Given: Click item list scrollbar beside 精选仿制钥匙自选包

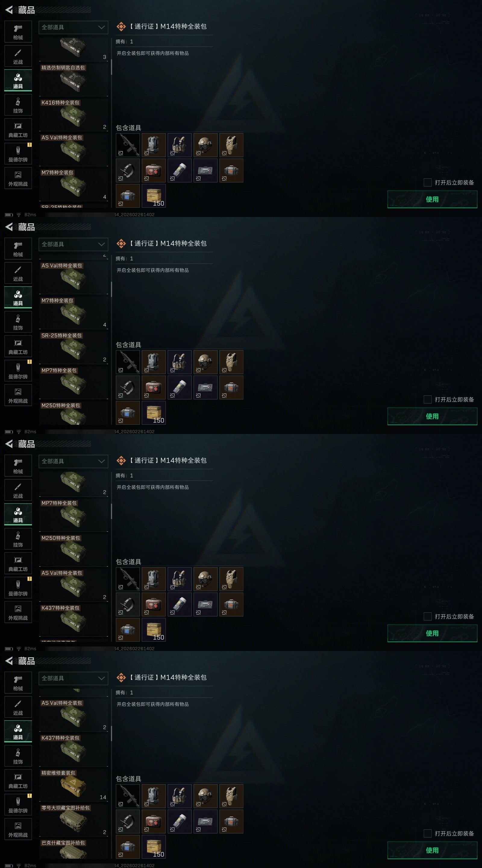Looking at the screenshot, I should [x=111, y=67].
